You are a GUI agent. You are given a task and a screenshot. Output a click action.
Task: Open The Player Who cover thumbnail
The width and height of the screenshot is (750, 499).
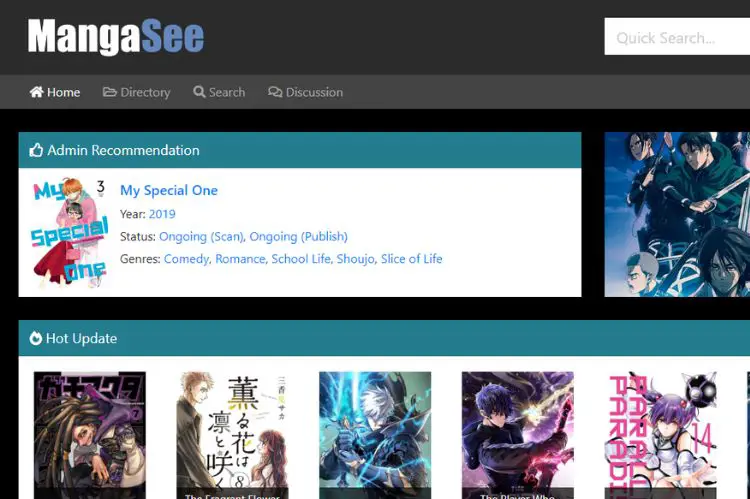click(x=518, y=435)
